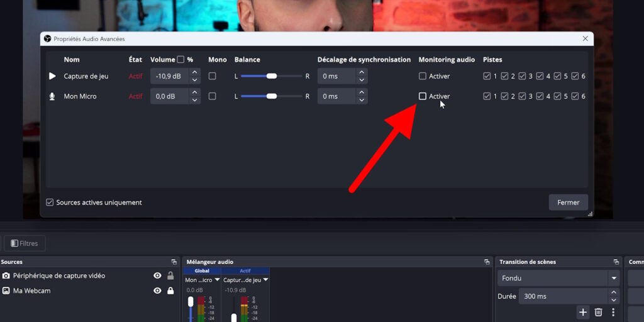Enable audio monitoring for Mon Micro
The width and height of the screenshot is (644, 322).
pos(422,96)
